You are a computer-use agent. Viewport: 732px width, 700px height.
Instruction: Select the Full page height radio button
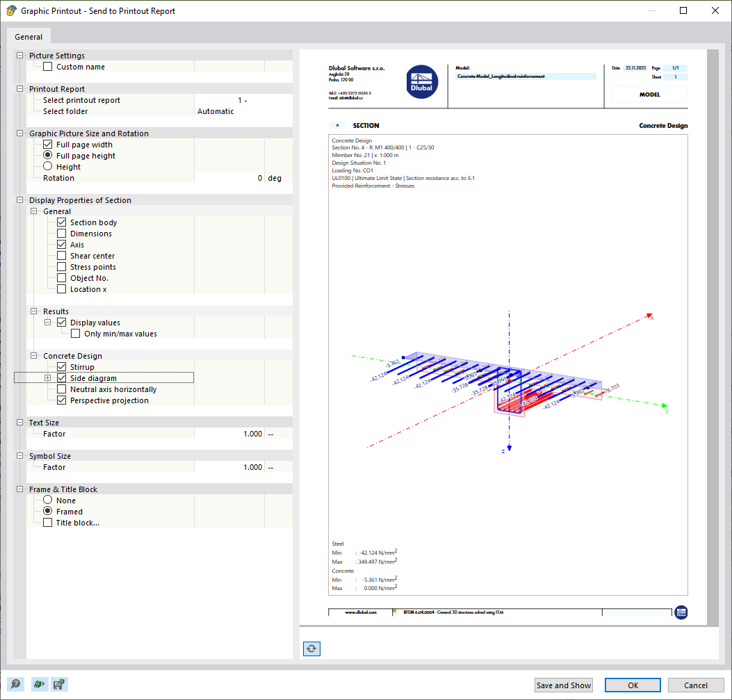tap(47, 156)
